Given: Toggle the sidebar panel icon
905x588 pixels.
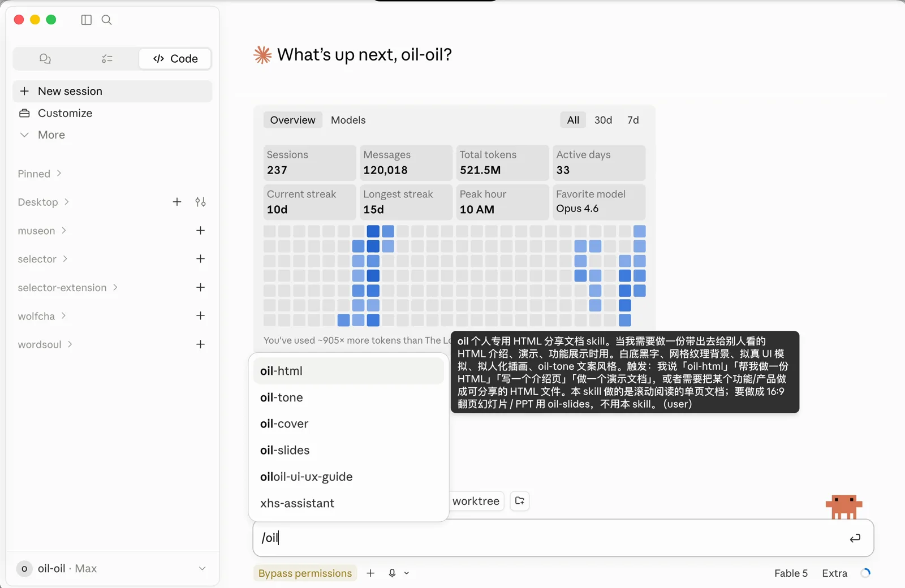Looking at the screenshot, I should tap(87, 20).
